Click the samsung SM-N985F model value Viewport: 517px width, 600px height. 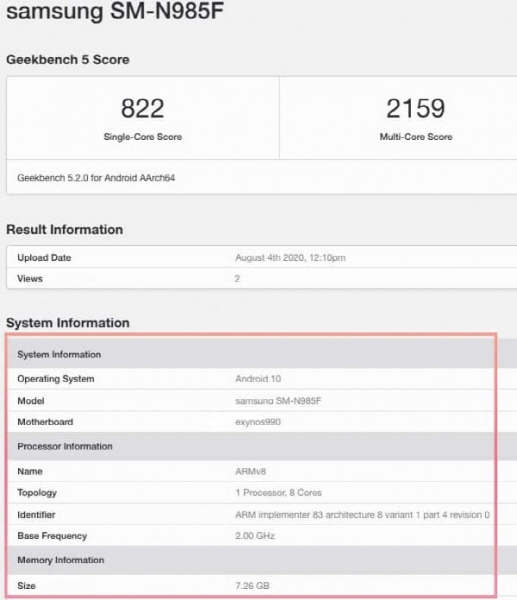click(278, 401)
